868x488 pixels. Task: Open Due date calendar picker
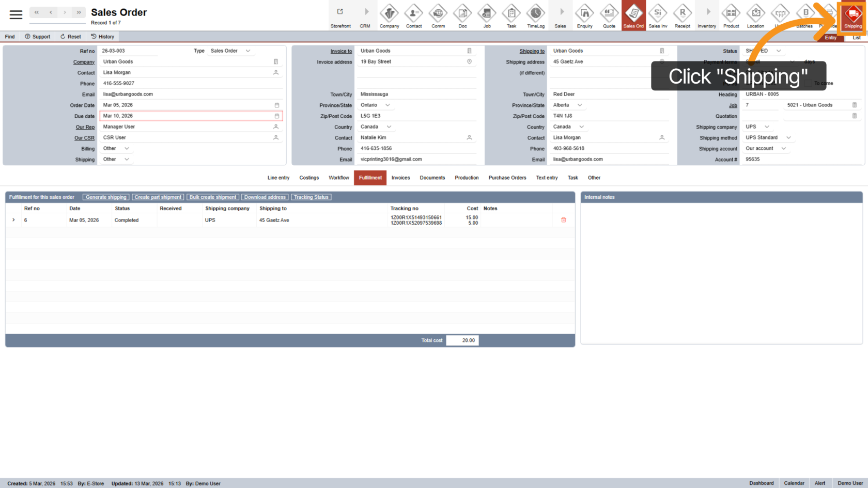[276, 116]
